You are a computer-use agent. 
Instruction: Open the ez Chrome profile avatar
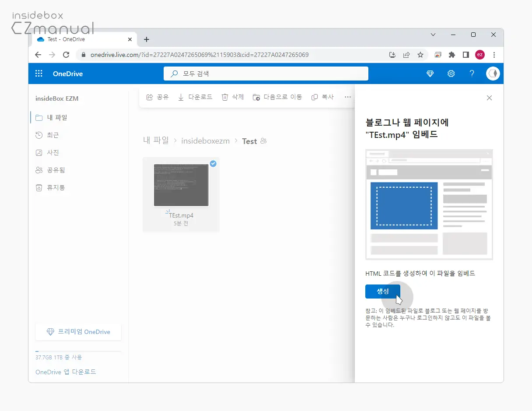point(480,55)
